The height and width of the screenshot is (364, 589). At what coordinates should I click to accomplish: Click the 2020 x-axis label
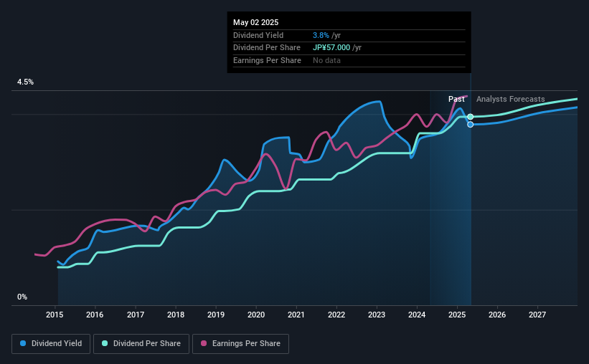click(256, 315)
